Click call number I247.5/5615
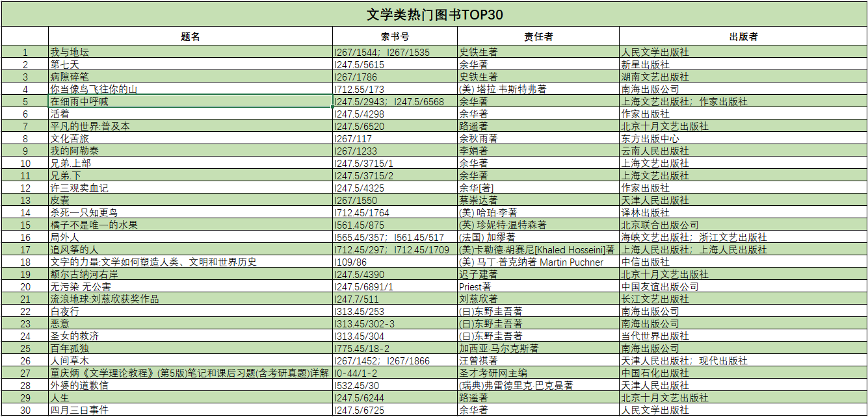The height and width of the screenshot is (417, 868). (x=395, y=65)
